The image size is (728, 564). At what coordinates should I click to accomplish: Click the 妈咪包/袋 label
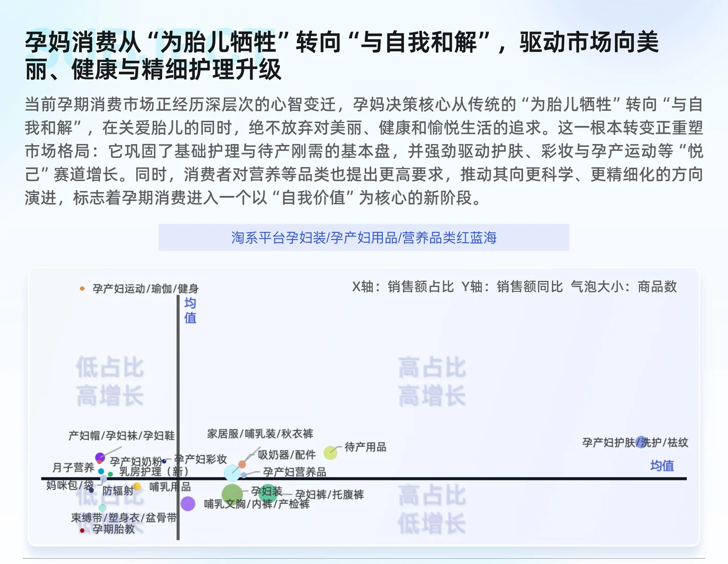70,485
